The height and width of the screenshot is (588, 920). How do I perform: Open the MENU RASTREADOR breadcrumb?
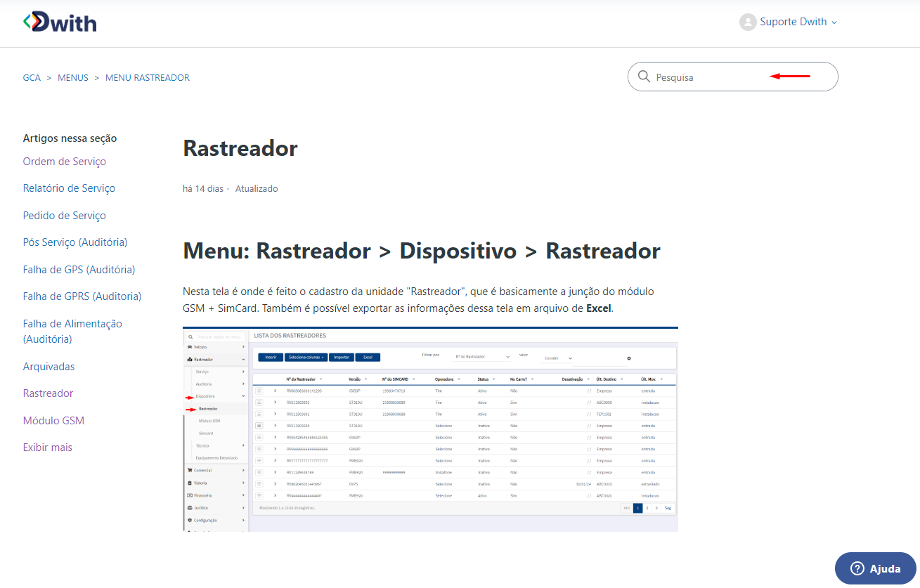point(148,77)
